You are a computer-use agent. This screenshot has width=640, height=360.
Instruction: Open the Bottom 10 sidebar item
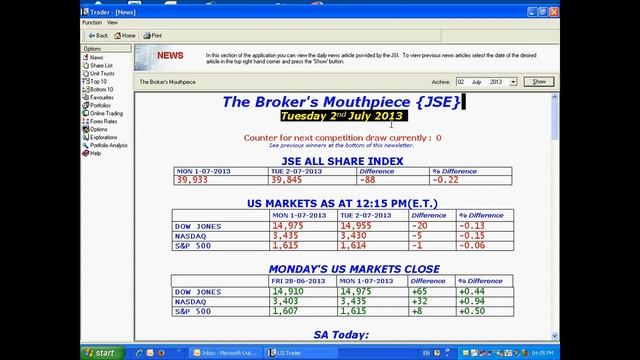click(x=98, y=89)
